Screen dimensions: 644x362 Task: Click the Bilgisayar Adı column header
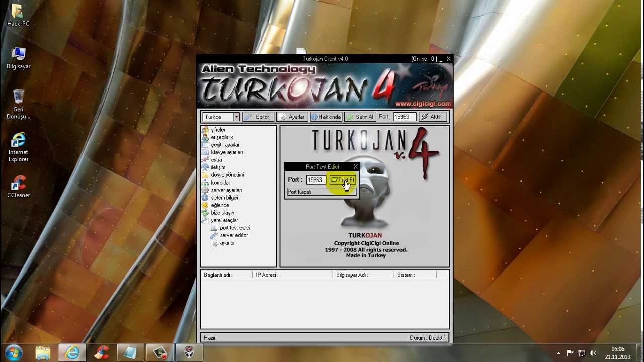[364, 275]
